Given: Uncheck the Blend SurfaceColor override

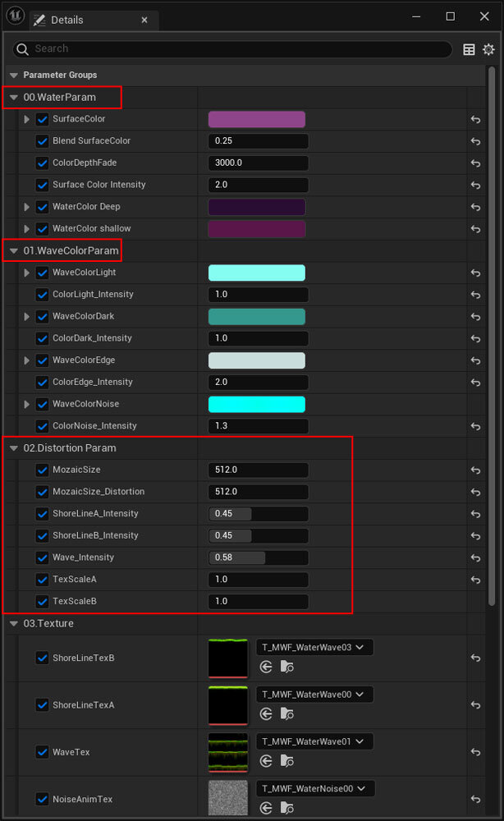Looking at the screenshot, I should tap(43, 141).
